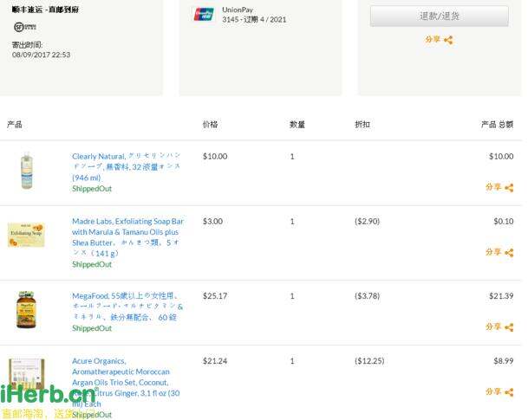Viewport: 528px width, 420px height.
Task: View Acure Organics trio set thumbnail
Action: tap(27, 374)
